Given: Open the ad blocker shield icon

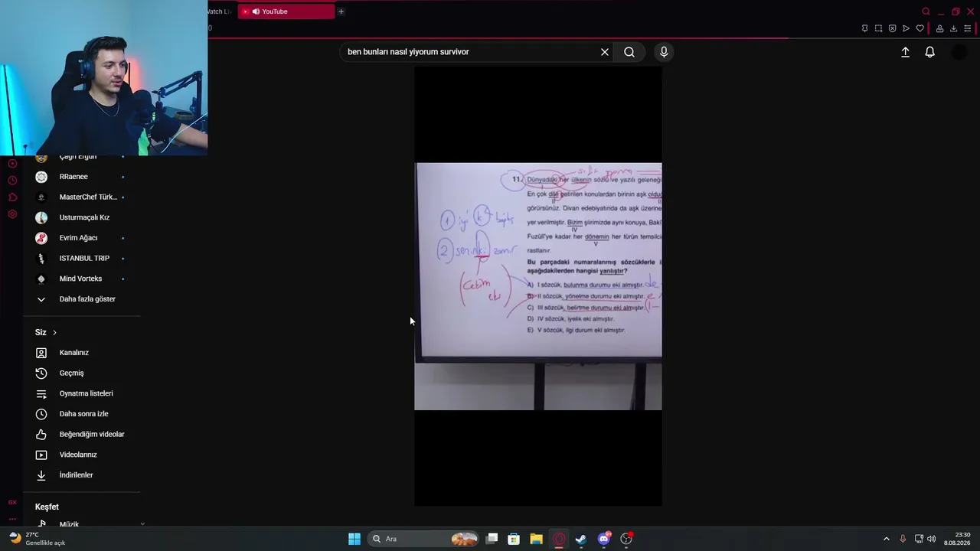Looking at the screenshot, I should [x=892, y=28].
